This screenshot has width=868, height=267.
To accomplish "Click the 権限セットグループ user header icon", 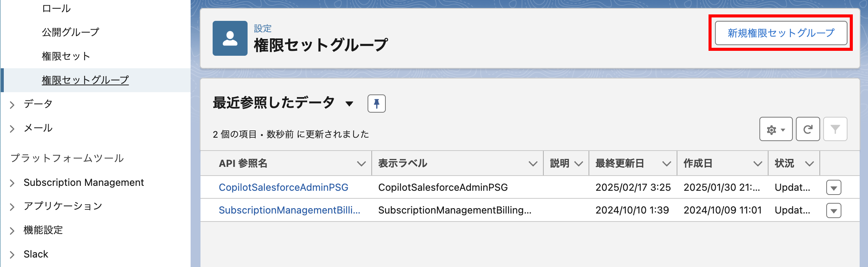I will (x=230, y=38).
